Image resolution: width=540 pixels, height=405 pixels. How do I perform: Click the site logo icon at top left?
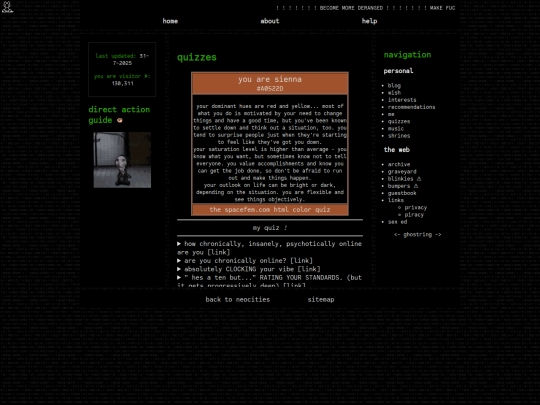point(7,7)
